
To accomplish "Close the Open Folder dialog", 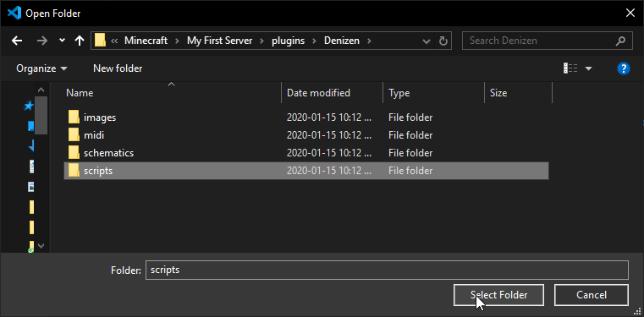I will pyautogui.click(x=630, y=14).
